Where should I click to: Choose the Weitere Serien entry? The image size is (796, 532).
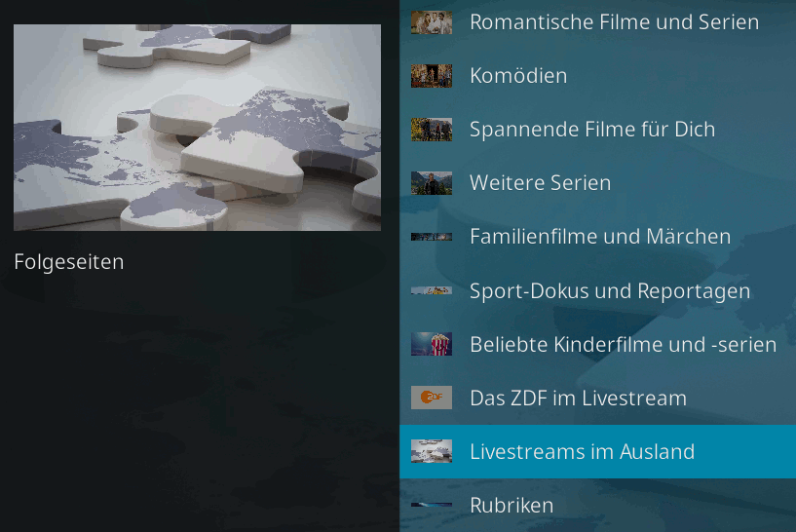pos(597,183)
